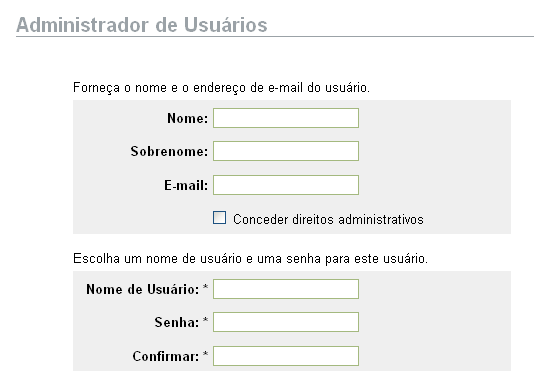Click the required asterisk beside Nome de Usuário

[x=205, y=287]
